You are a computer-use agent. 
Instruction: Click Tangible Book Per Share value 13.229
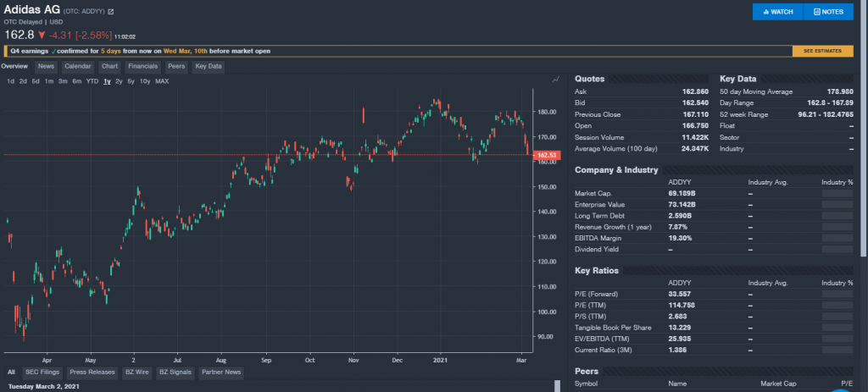(679, 328)
